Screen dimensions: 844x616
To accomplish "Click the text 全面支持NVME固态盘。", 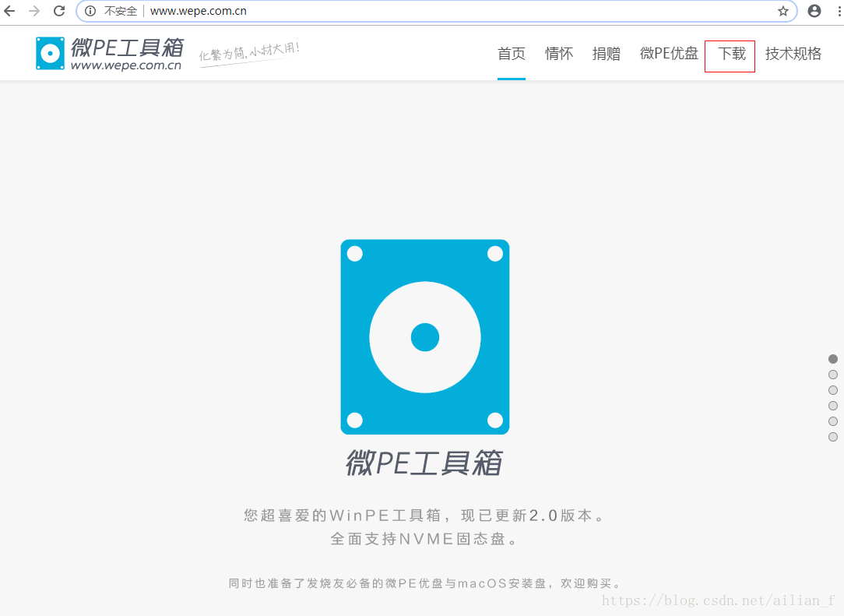I will [424, 539].
